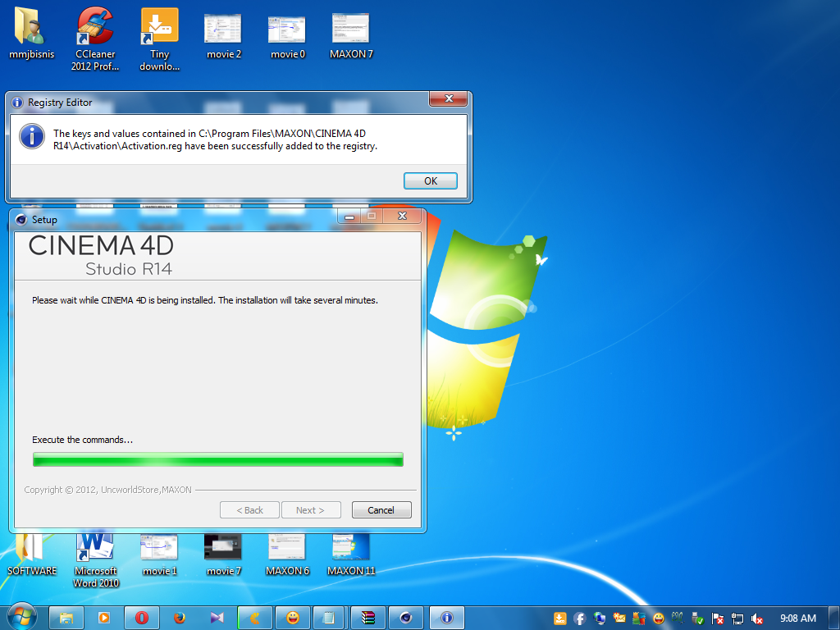840x630 pixels.
Task: Open the Action Center flag tray icon
Action: pyautogui.click(x=717, y=619)
